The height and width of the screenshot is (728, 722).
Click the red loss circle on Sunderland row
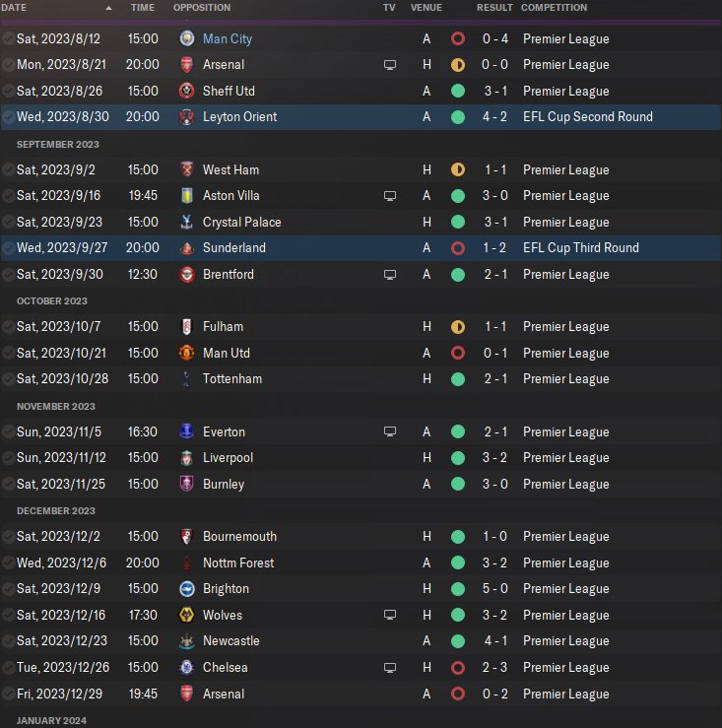coord(458,248)
